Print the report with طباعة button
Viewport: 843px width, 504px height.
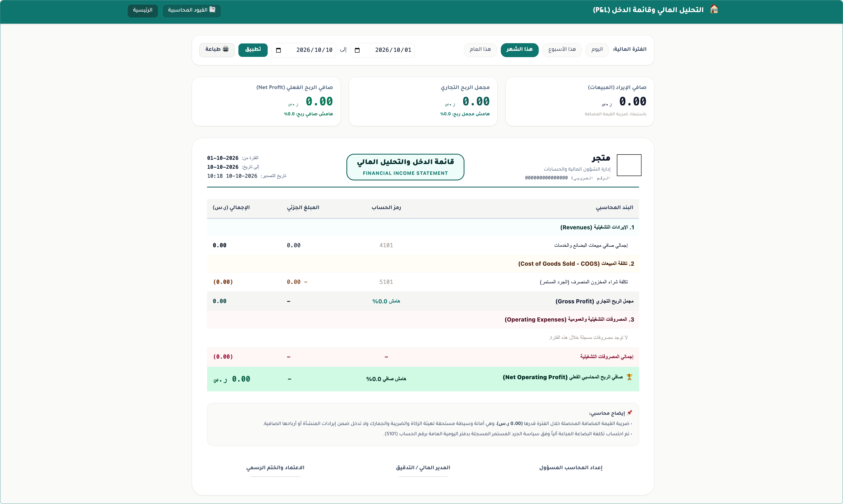217,50
